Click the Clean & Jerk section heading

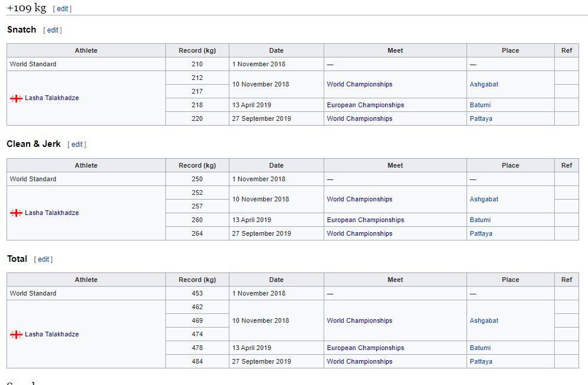tap(34, 144)
